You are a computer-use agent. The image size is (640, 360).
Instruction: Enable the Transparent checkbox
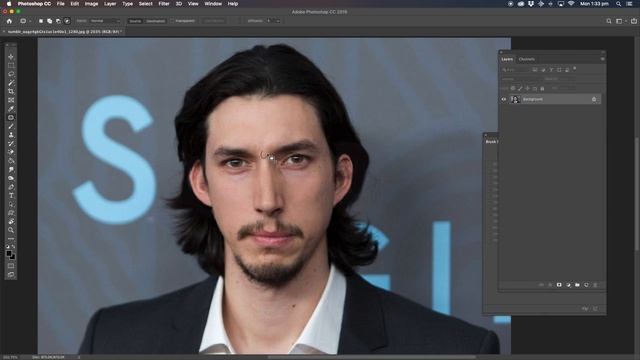click(x=172, y=20)
